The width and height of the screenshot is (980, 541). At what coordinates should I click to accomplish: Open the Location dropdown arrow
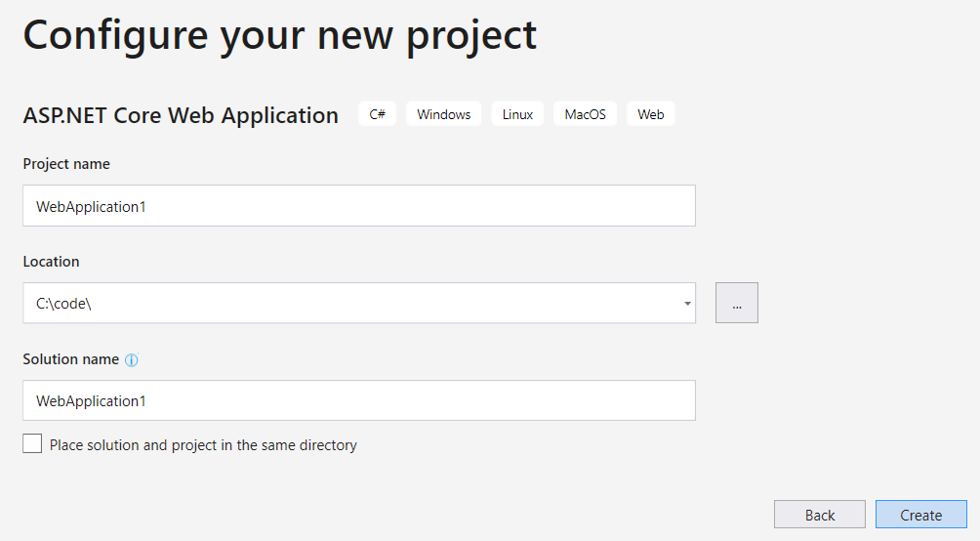click(688, 304)
